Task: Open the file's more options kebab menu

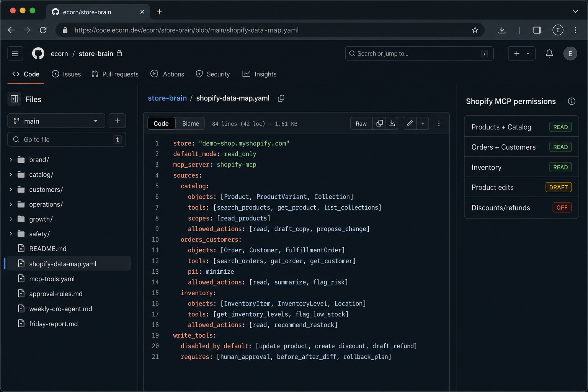Action: click(439, 123)
